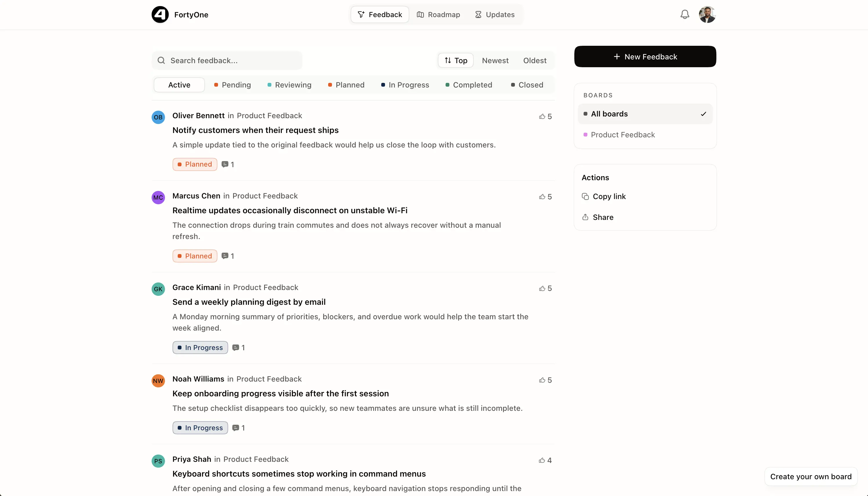This screenshot has height=496, width=868.
Task: Click Grace Kimani's GK avatar
Action: pyautogui.click(x=158, y=289)
